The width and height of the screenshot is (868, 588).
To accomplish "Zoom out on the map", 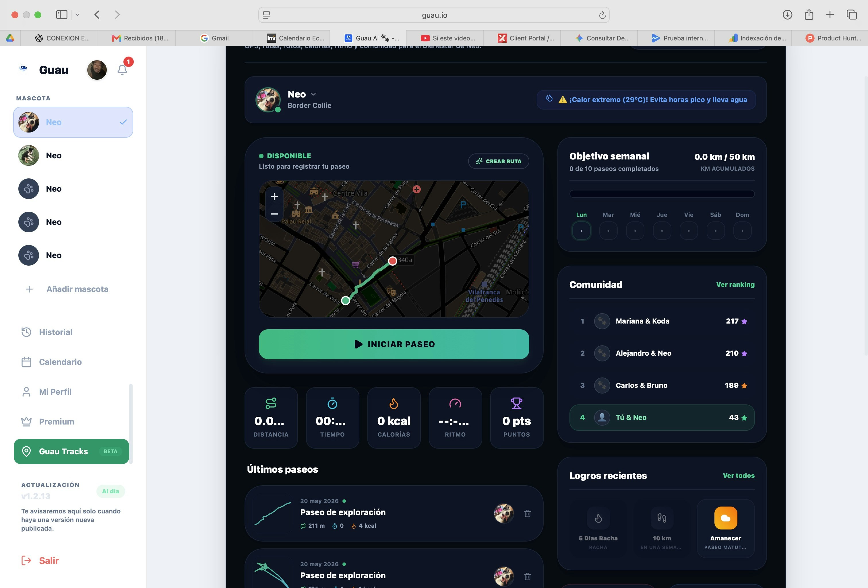I will [x=274, y=214].
